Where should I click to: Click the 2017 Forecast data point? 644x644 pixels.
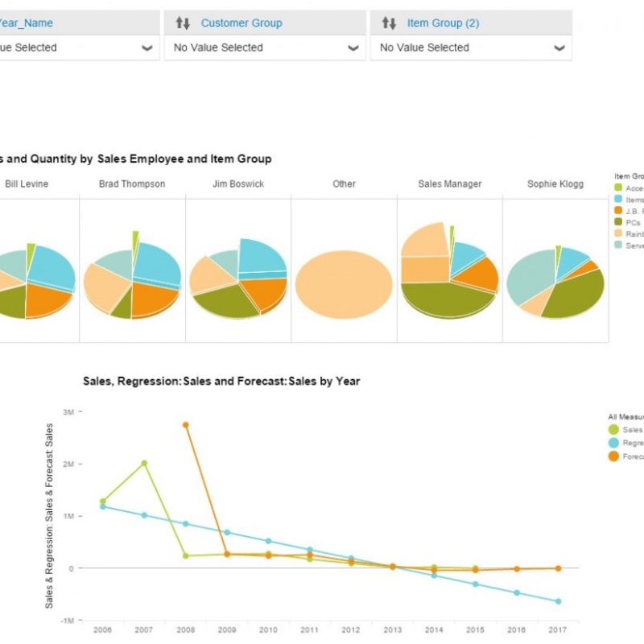558,568
